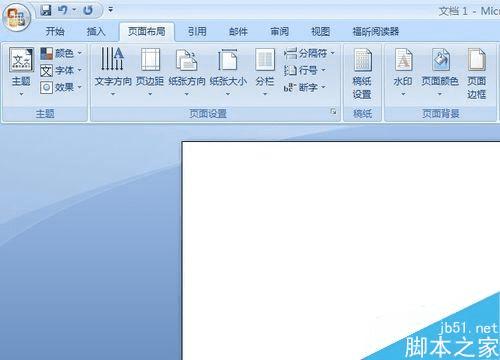
Task: Switch to the 视图 tab
Action: click(320, 32)
